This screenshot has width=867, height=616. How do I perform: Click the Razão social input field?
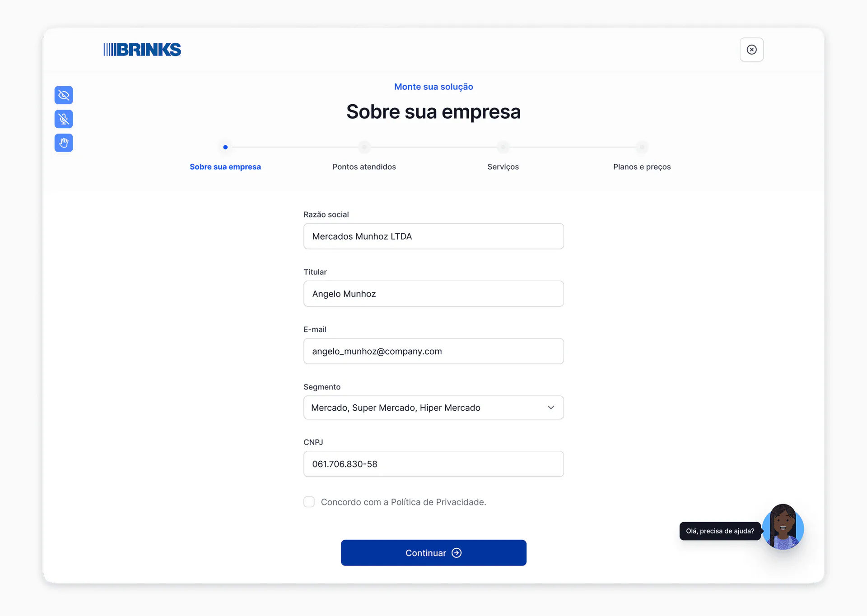[433, 236]
